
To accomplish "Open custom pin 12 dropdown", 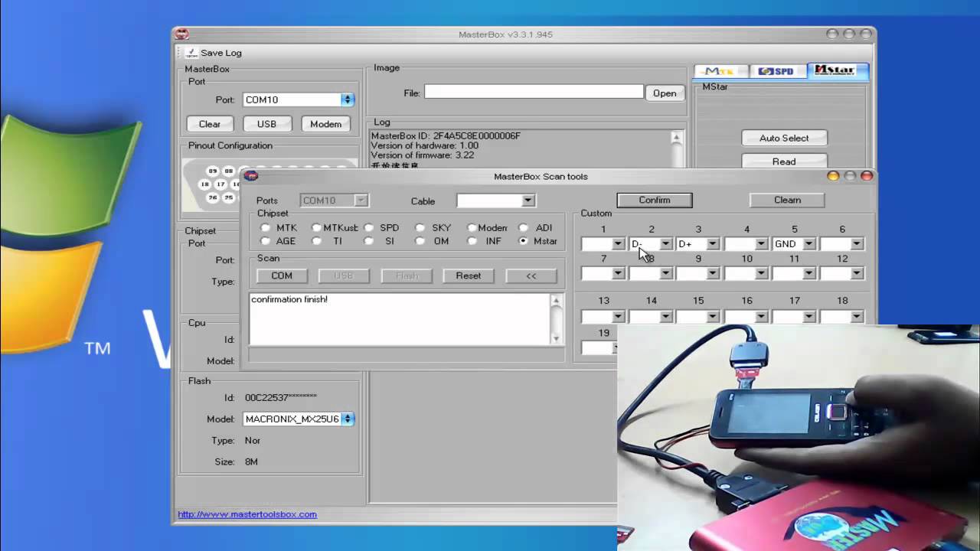I will tap(857, 273).
